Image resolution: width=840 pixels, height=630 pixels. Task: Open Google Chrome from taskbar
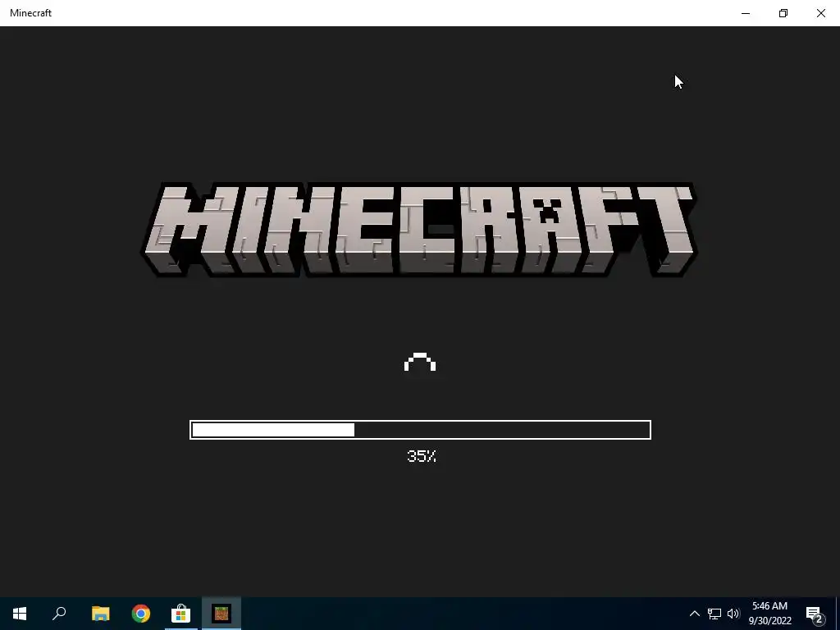(141, 614)
